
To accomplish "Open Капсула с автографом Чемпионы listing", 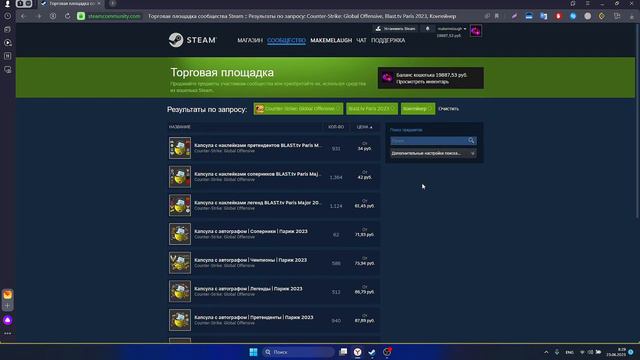I will click(x=273, y=262).
